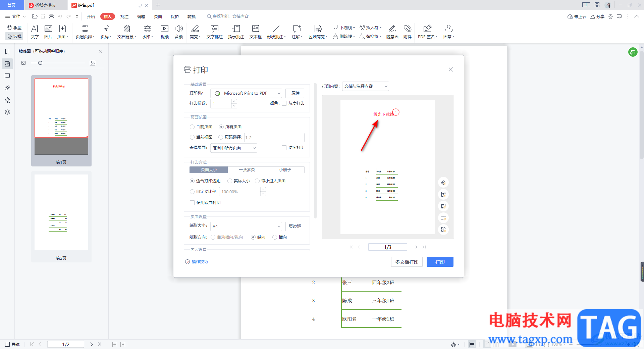
Task: Open the Header and Footer tool (页眉页脚)
Action: pos(85,32)
